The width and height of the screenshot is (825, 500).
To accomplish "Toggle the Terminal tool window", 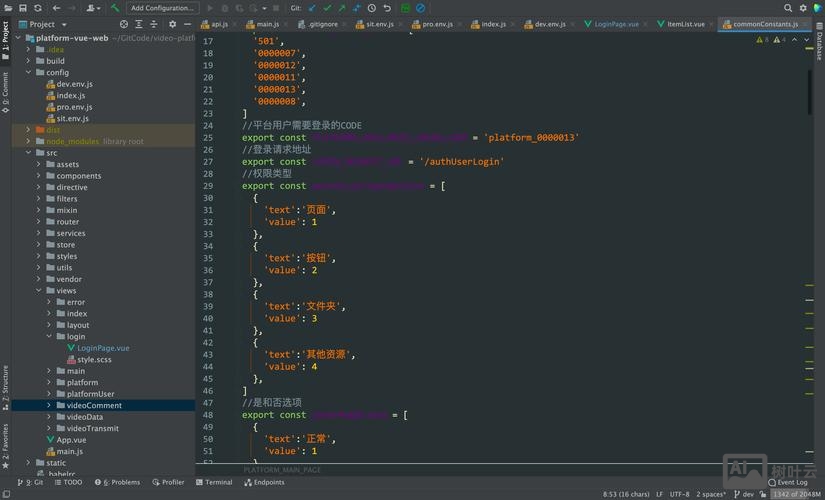I will [x=214, y=482].
